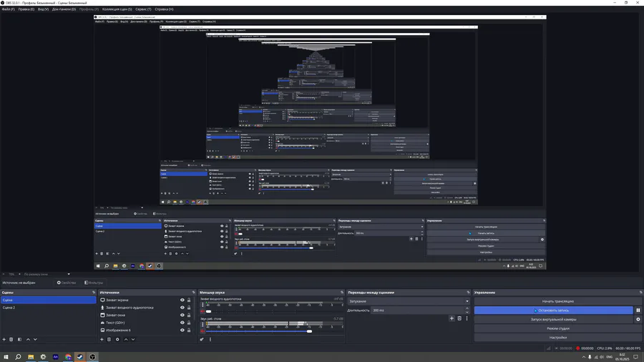Image resolution: width=644 pixels, height=362 pixels.
Task: Open options dots for Захват входного аудиопотока
Action: [x=203, y=305]
